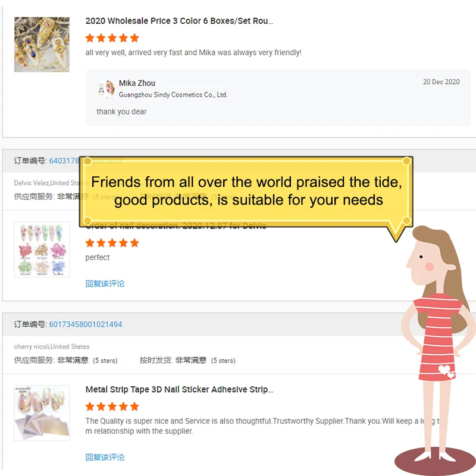Screen dimensions: 476x476
Task: Open the "Metal Strip Tape 3D Nail Sticker" title
Action: [179, 390]
